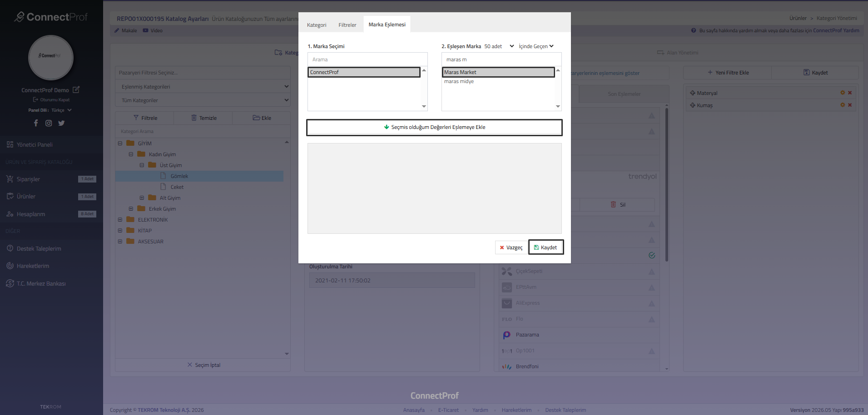868x415 pixels.
Task: Focus the Arama brand search field
Action: click(367, 59)
